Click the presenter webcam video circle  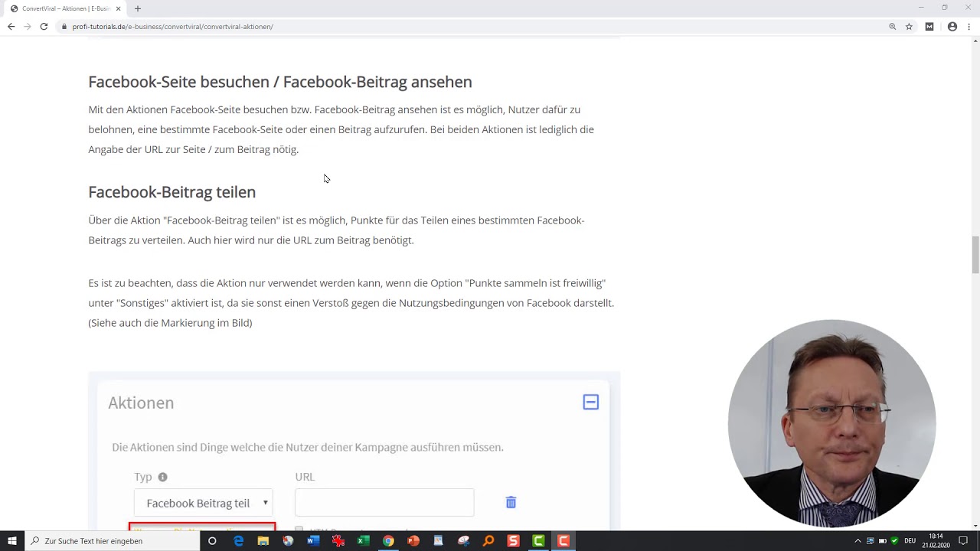831,423
